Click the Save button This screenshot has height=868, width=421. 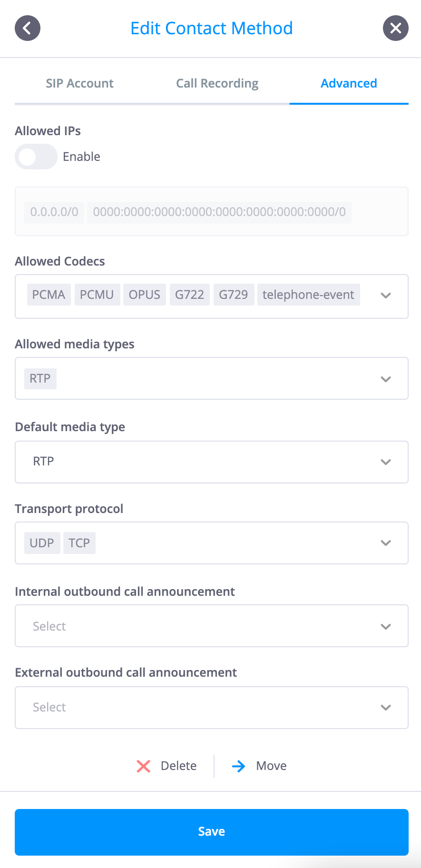[212, 832]
